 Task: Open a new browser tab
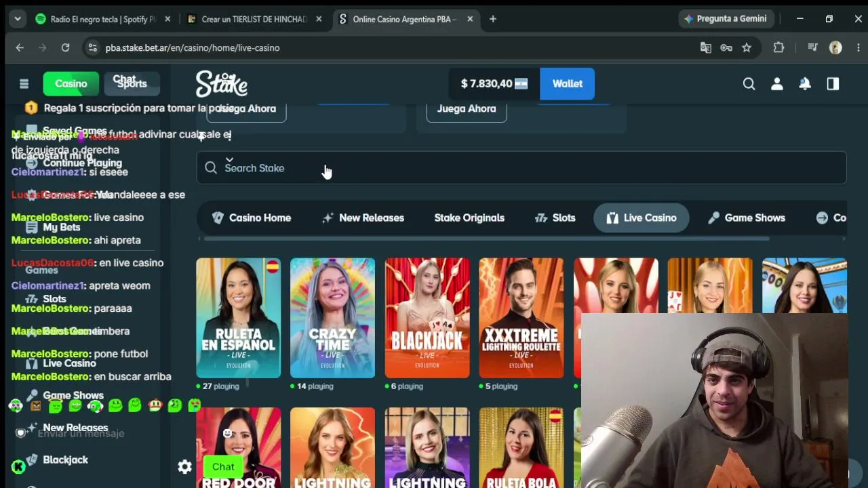click(x=493, y=19)
